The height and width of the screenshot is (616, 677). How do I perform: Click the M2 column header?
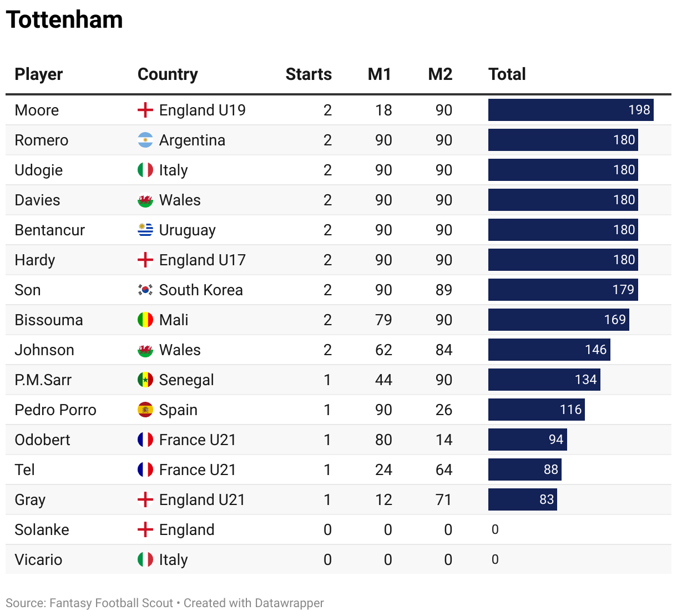[440, 74]
